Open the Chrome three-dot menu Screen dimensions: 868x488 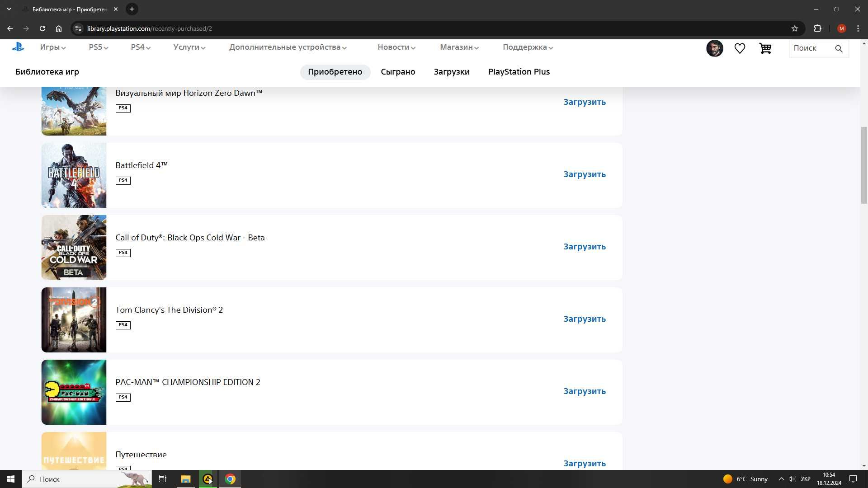858,28
